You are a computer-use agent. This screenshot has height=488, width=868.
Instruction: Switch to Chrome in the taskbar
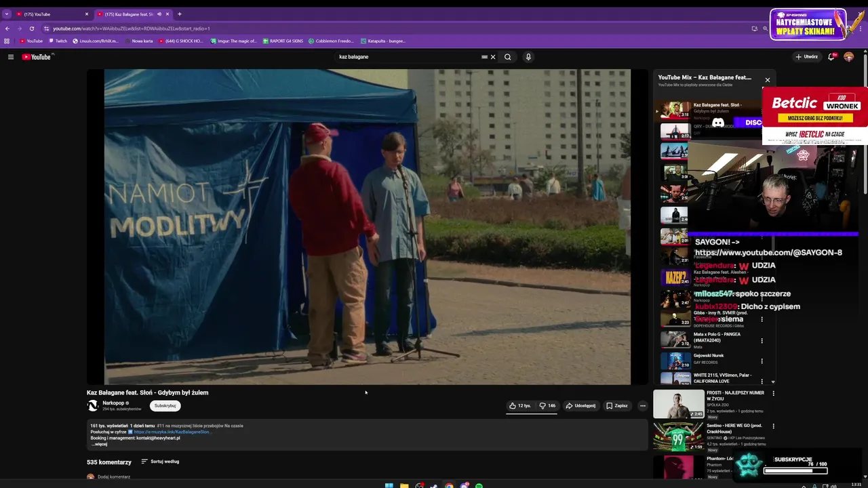449,485
